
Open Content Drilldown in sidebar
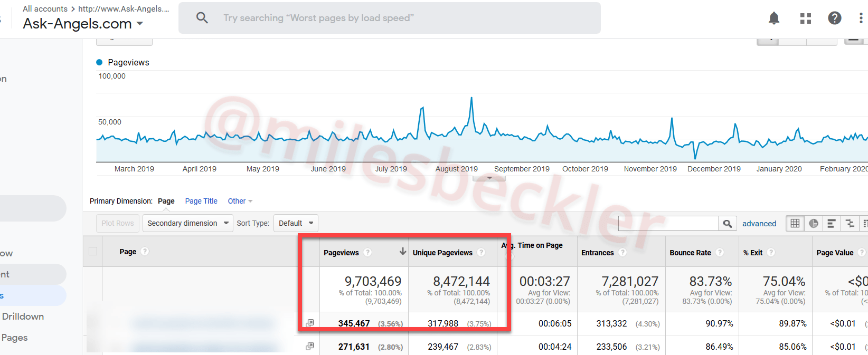(x=23, y=316)
